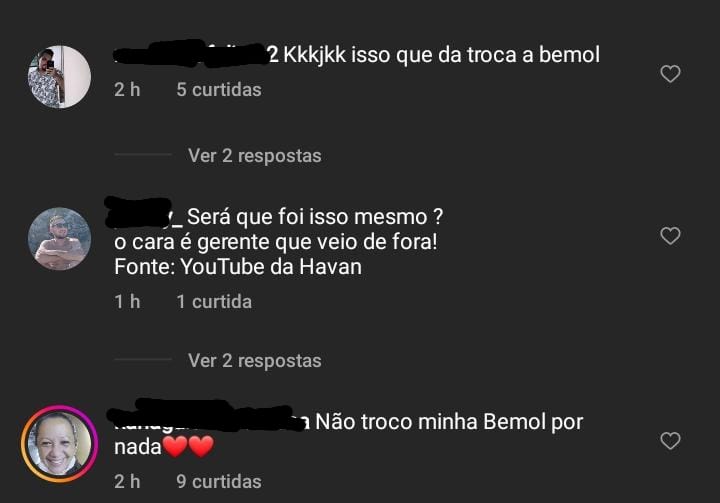Tap "1 h" timestamp on second comment
This screenshot has height=503, width=720.
(x=127, y=302)
